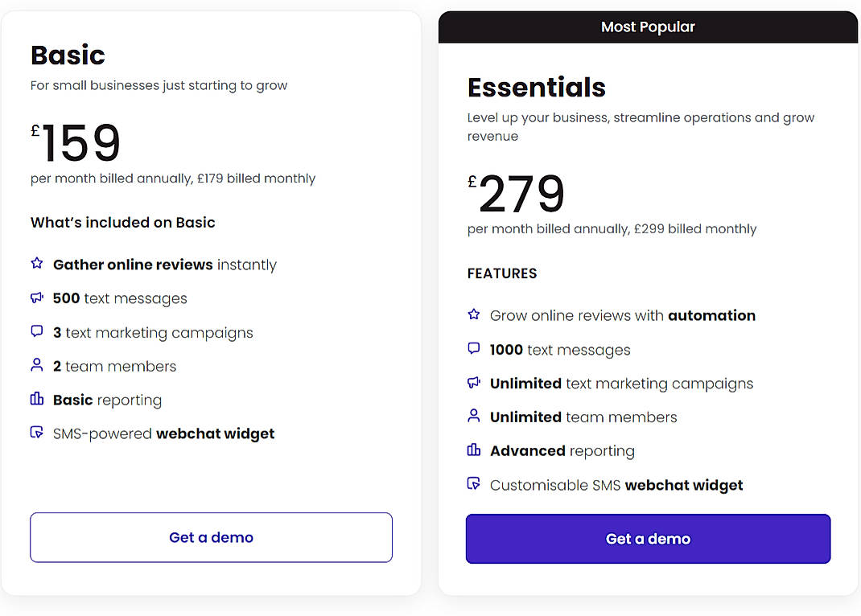Click the star icon beside Gather online reviews
This screenshot has height=616, width=861.
[x=36, y=264]
